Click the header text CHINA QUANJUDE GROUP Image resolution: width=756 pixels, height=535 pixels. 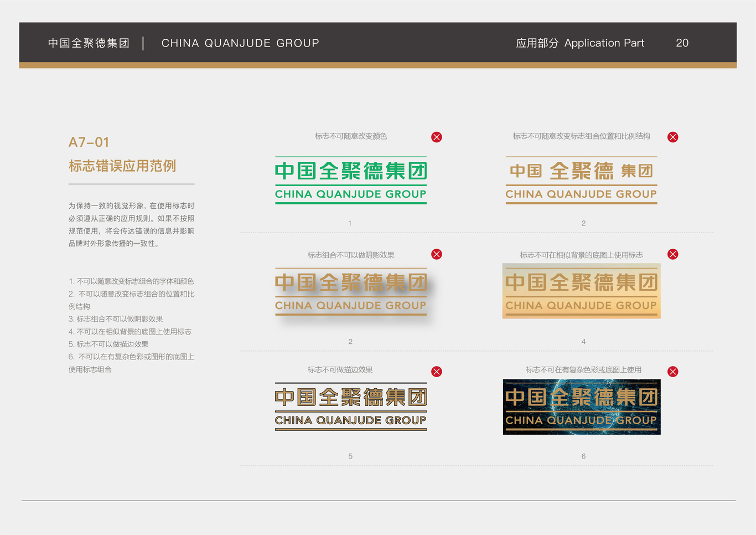tap(240, 43)
